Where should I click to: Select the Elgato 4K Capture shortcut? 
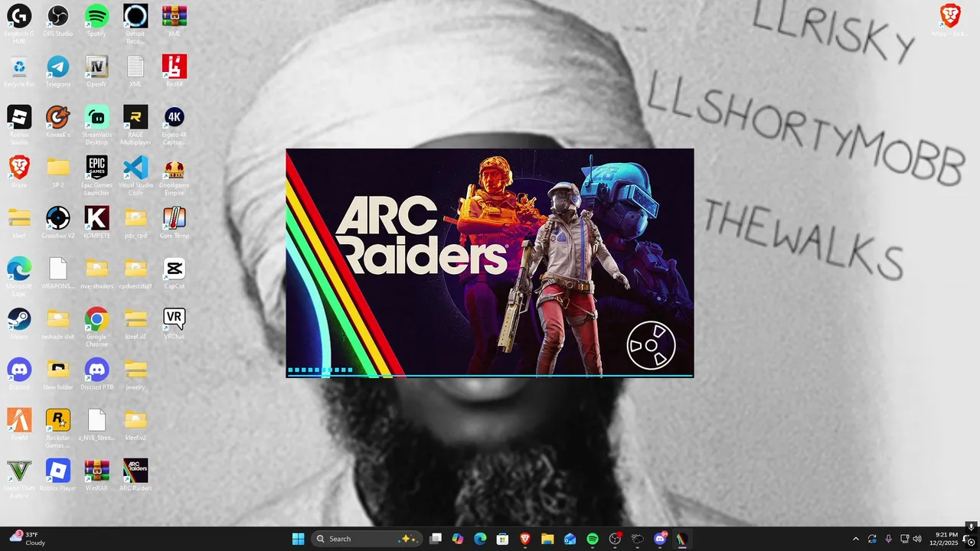click(x=175, y=124)
